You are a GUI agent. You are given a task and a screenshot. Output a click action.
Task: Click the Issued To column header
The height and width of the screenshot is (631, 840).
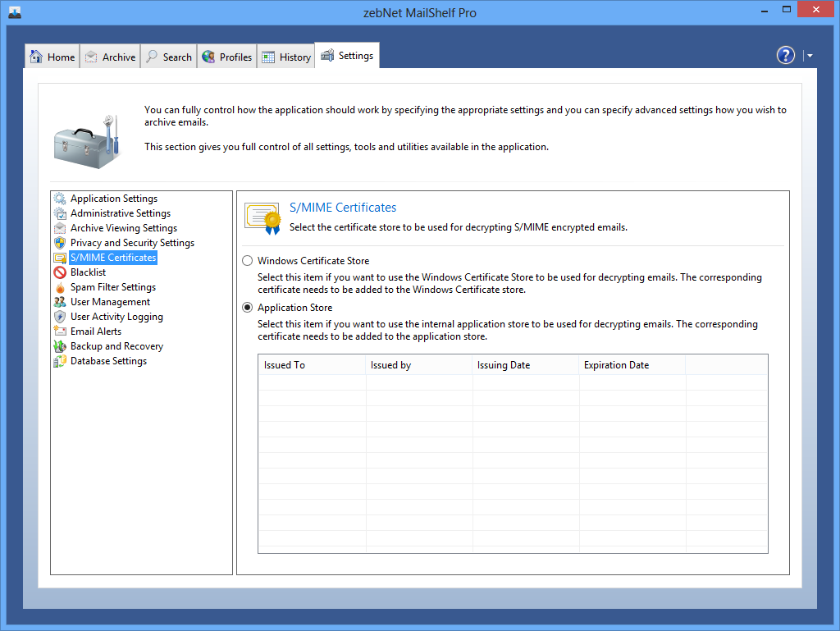(x=285, y=365)
